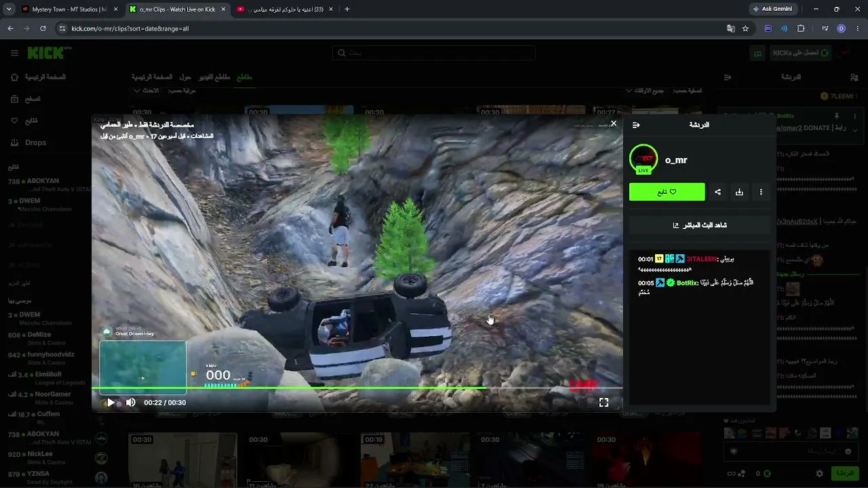Open Chrome three-dot menu

click(857, 28)
